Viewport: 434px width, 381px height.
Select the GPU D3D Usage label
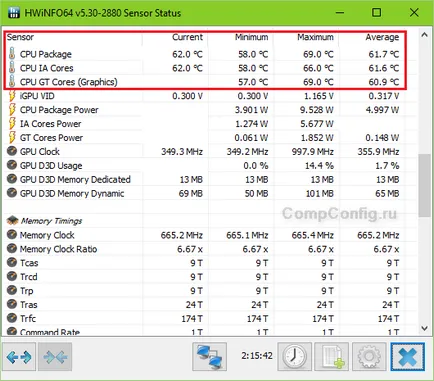(51, 166)
